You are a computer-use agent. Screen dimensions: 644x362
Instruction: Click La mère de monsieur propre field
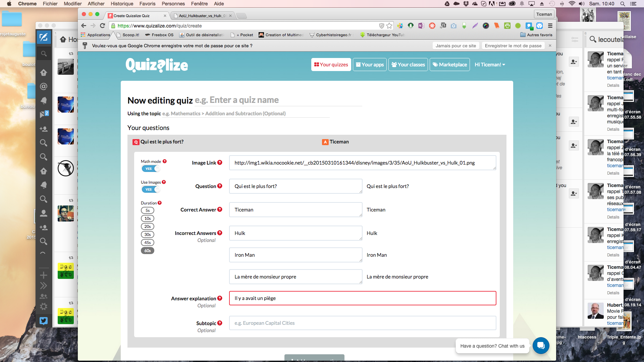296,277
